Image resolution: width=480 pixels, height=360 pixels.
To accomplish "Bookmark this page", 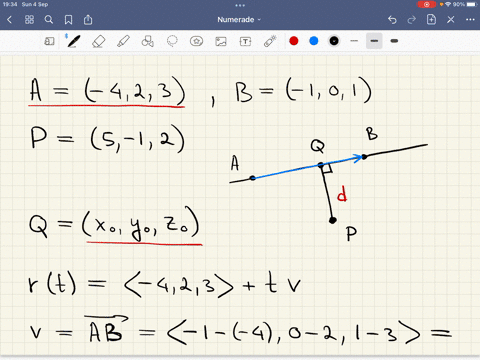I will pyautogui.click(x=68, y=20).
